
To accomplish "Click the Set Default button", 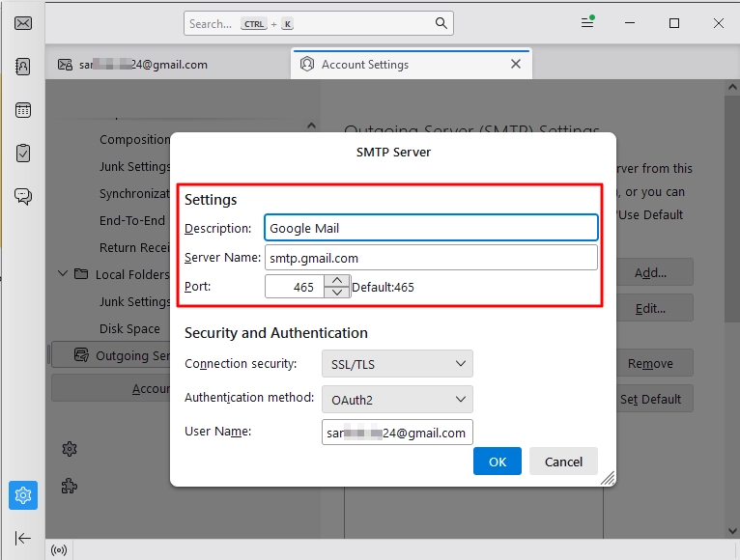I will click(x=655, y=399).
